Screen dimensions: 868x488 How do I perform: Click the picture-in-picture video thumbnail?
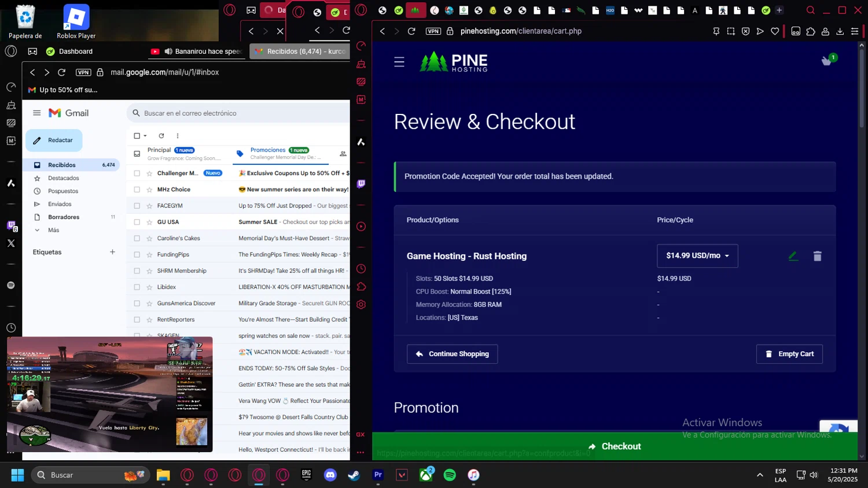[x=110, y=394]
